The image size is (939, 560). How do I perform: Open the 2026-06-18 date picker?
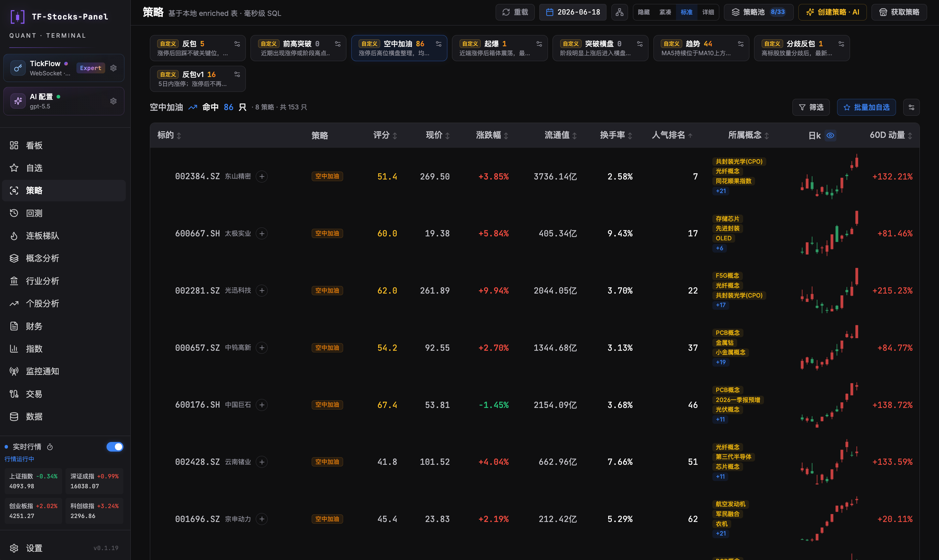573,12
